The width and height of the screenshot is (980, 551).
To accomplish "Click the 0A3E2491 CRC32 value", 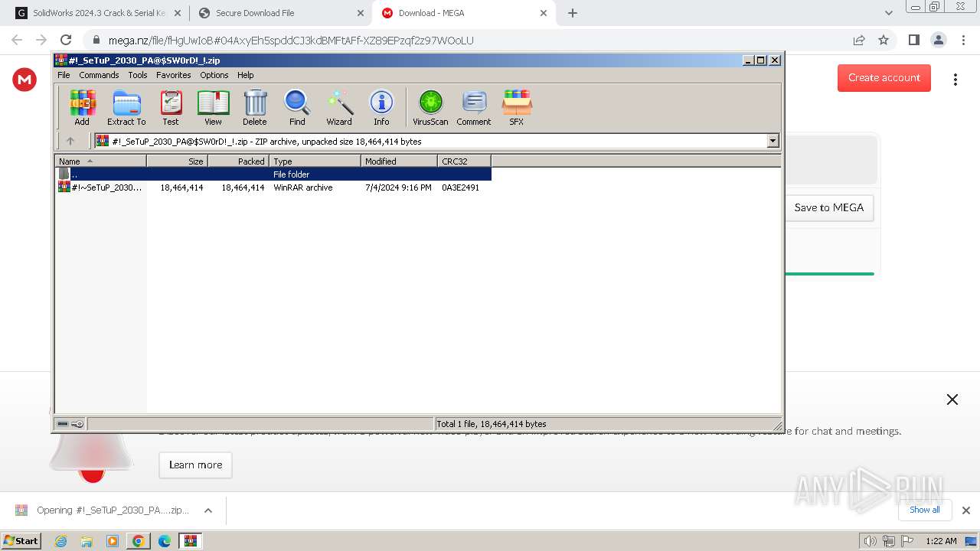I will tap(461, 187).
